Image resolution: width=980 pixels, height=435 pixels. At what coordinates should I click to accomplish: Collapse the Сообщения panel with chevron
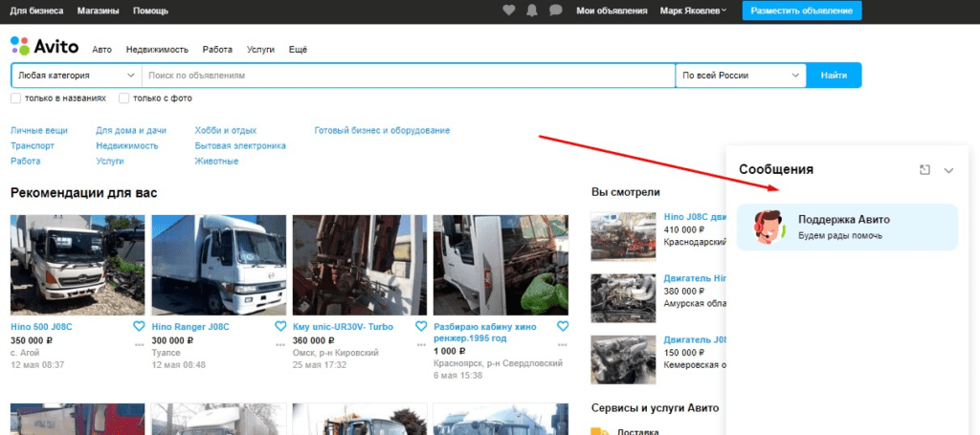coord(949,170)
